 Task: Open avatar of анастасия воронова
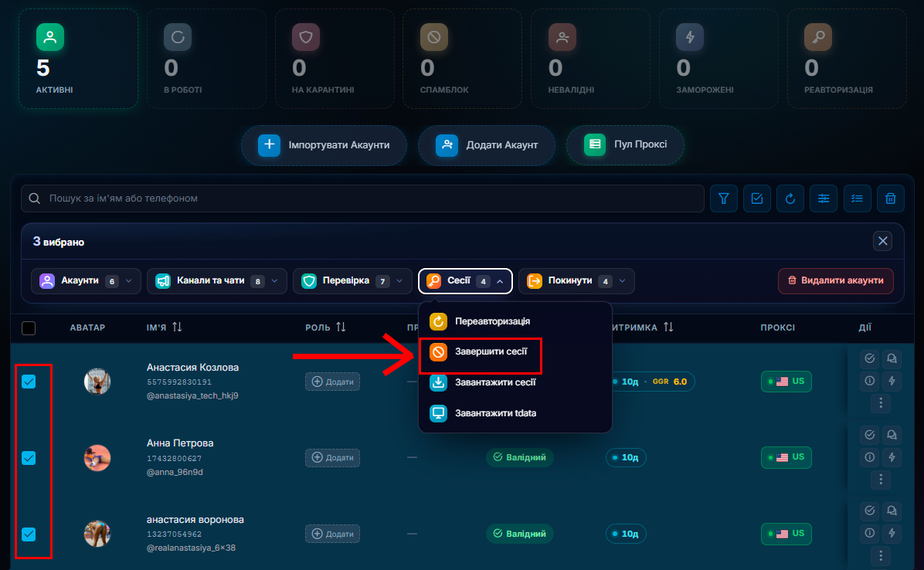[97, 534]
